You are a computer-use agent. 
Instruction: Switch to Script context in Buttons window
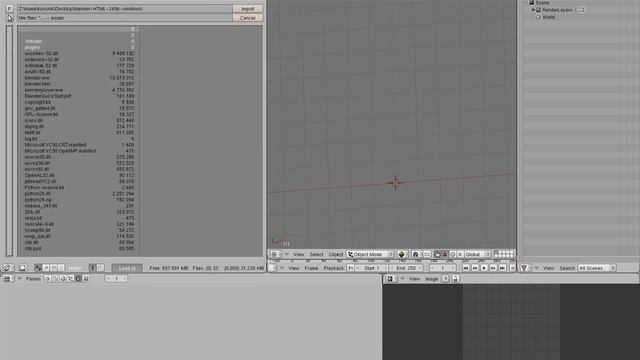[55, 279]
